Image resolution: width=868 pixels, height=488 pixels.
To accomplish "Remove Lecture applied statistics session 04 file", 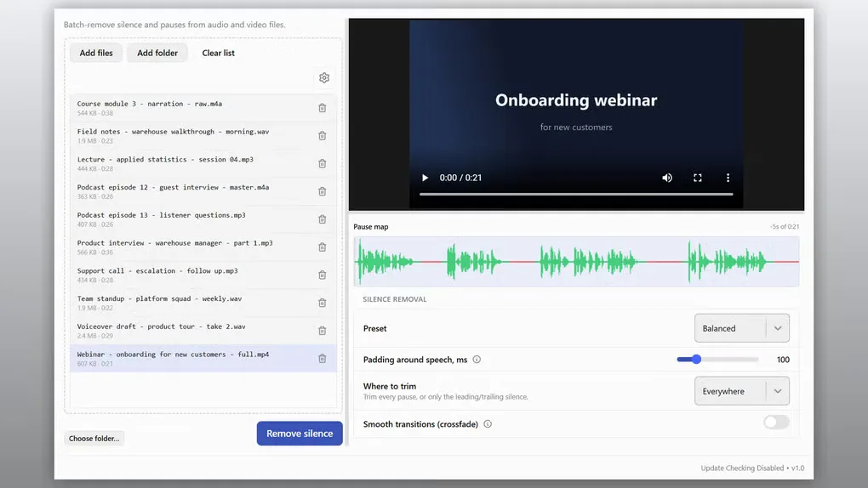I will [323, 163].
